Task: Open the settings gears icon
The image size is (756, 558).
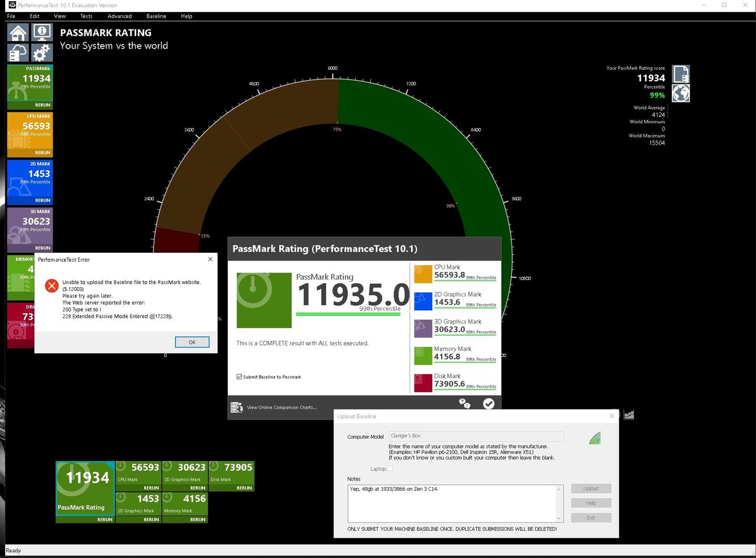Action: (42, 53)
